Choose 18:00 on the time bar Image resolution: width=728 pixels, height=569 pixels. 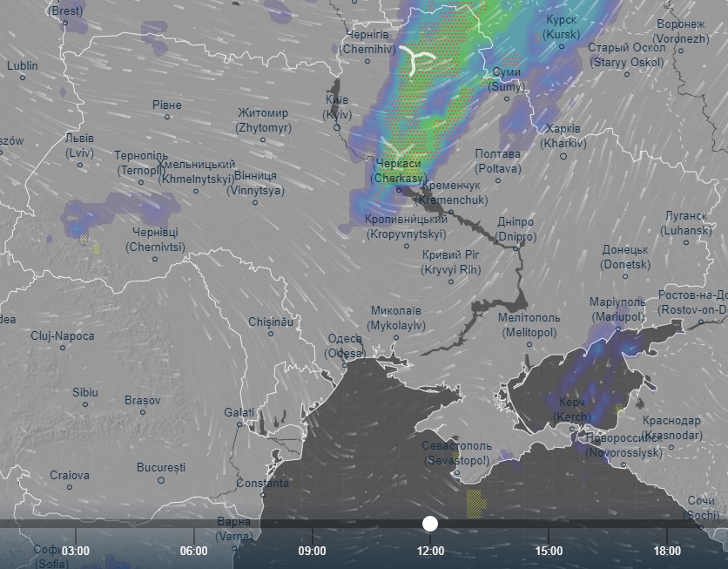(667, 551)
